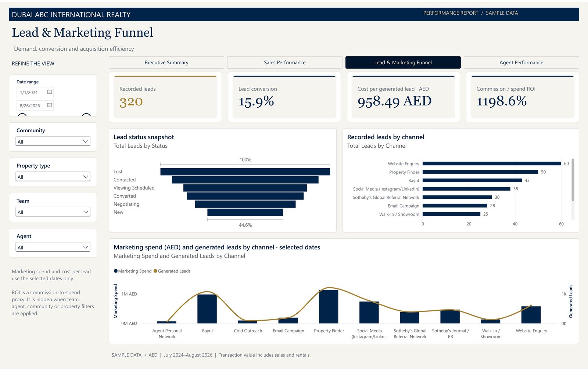
Task: Click the Website Enquiry marketing spend column
Action: (531, 315)
